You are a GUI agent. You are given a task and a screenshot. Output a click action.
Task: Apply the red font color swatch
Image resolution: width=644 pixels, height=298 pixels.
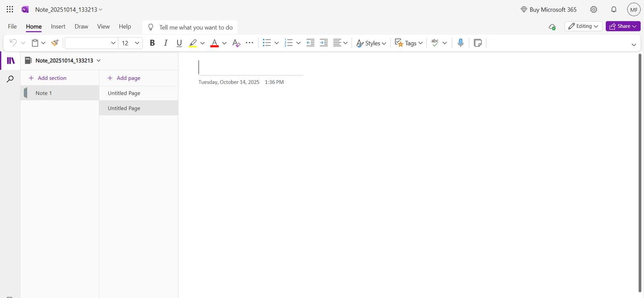[214, 43]
